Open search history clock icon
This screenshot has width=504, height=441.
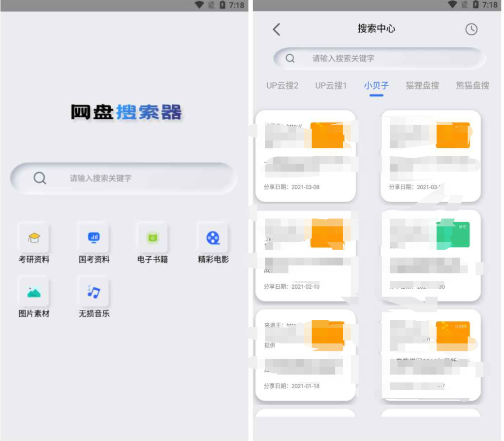tap(471, 29)
